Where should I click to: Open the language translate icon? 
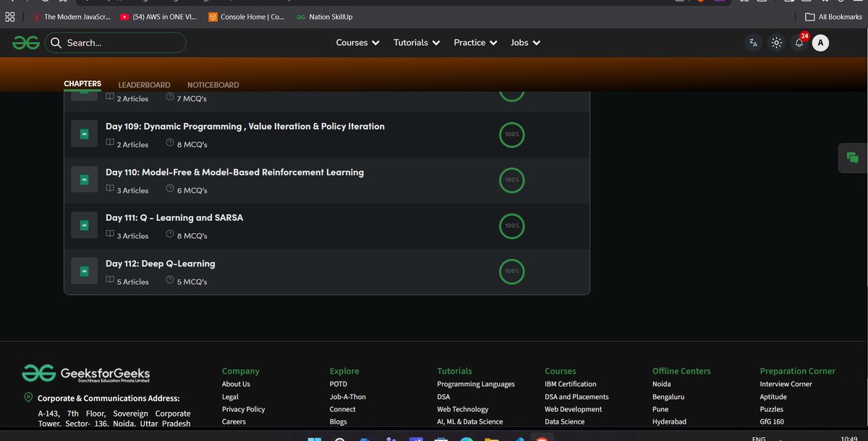(x=753, y=43)
